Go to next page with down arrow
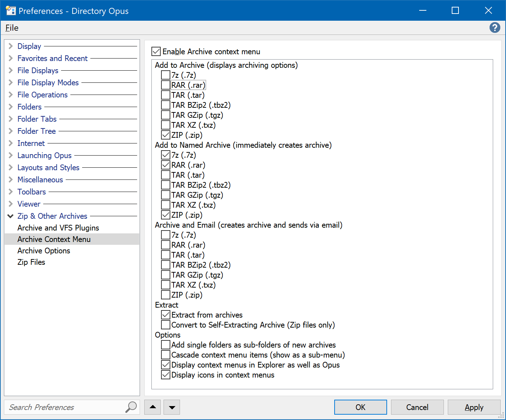The width and height of the screenshot is (506, 420). pos(172,407)
